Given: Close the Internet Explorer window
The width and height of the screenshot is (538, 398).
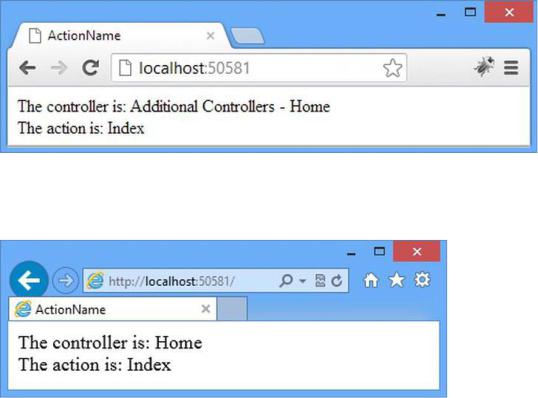Looking at the screenshot, I should [417, 251].
